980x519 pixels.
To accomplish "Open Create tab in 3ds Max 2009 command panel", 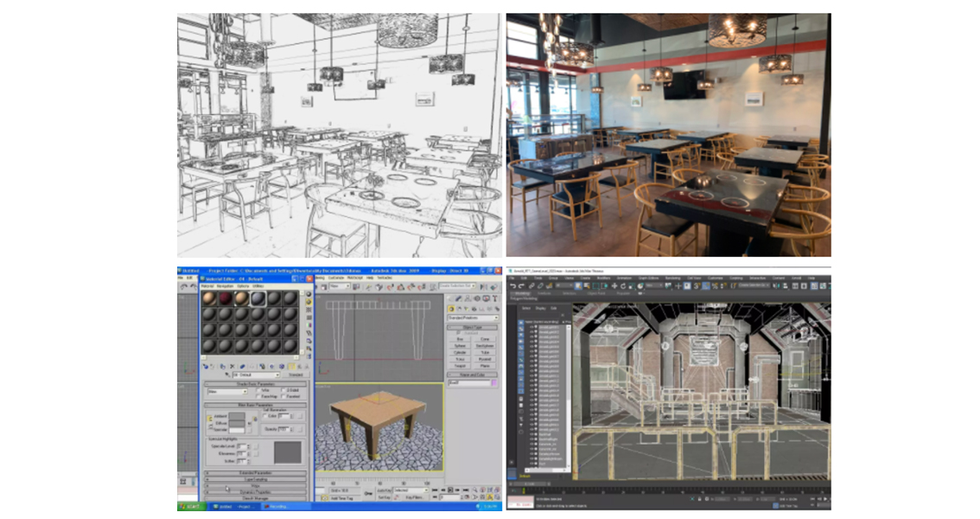I will point(450,298).
